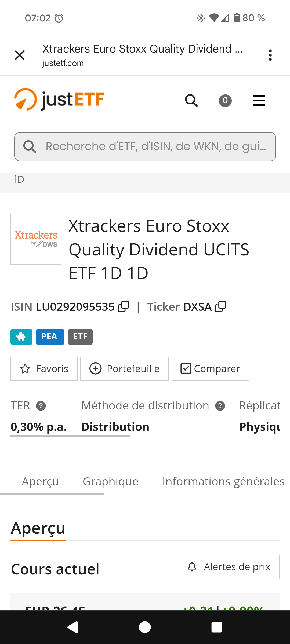Switch to the Graphique tab
The height and width of the screenshot is (644, 290).
(x=110, y=481)
